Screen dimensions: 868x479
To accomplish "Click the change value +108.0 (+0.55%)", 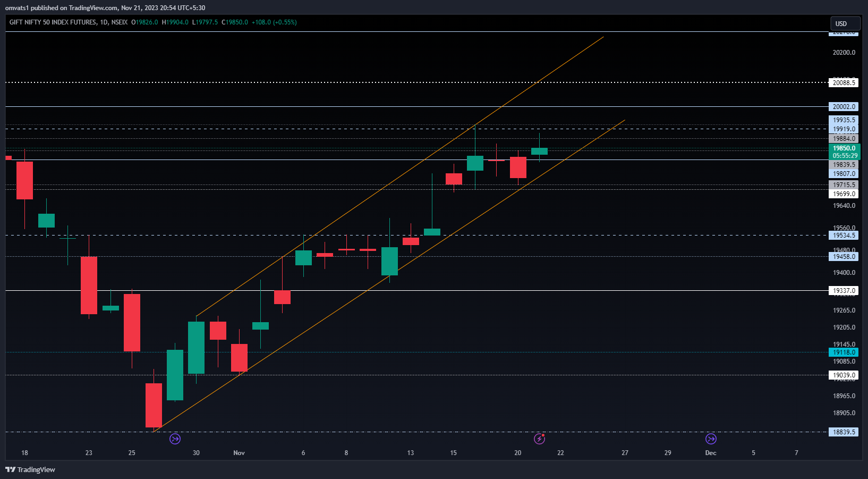I will coord(274,22).
